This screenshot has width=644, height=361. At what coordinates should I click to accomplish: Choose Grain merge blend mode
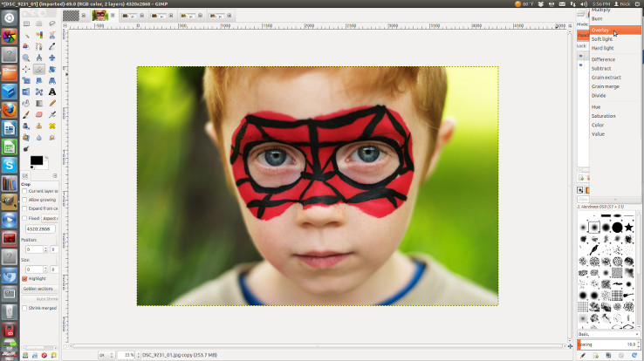[615, 86]
